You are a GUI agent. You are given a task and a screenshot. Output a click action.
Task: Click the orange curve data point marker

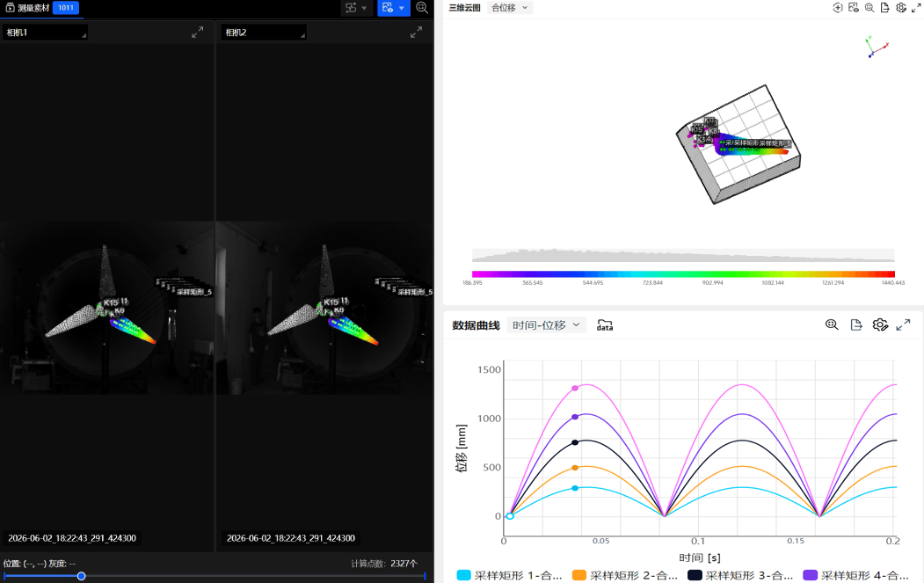575,468
